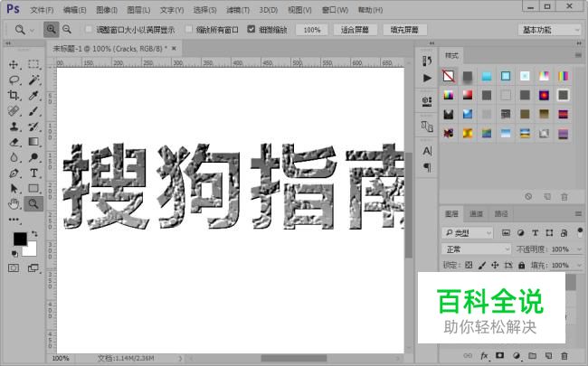The image size is (588, 366).
Task: Select the Gradient tool
Action: (x=33, y=142)
